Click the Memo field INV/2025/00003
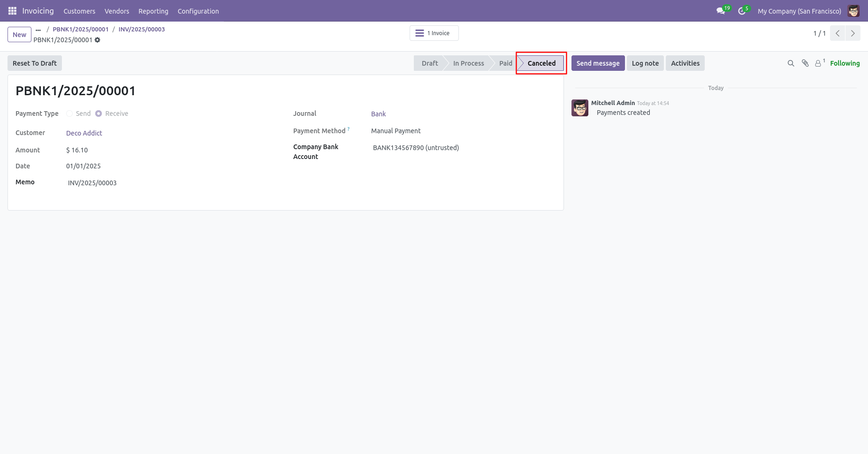Screen dimensions: 868x454 click(92, 183)
